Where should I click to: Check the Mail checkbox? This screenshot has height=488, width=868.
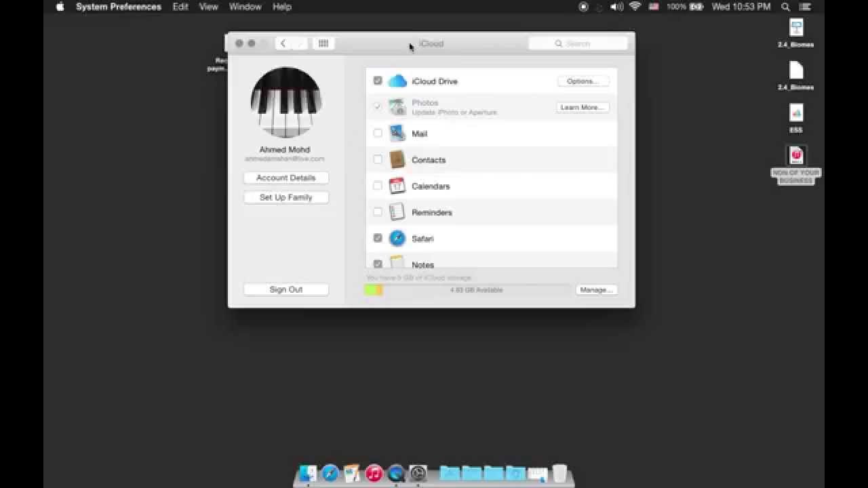click(378, 134)
